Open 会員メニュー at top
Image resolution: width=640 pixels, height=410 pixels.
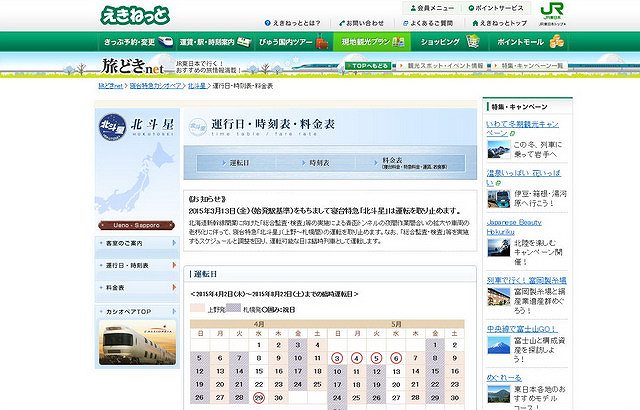click(432, 8)
